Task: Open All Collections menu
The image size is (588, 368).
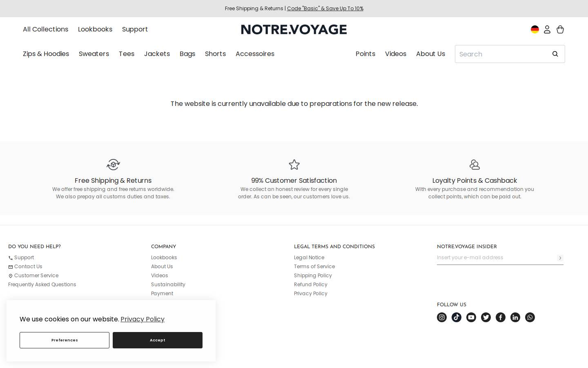Action: point(46,29)
